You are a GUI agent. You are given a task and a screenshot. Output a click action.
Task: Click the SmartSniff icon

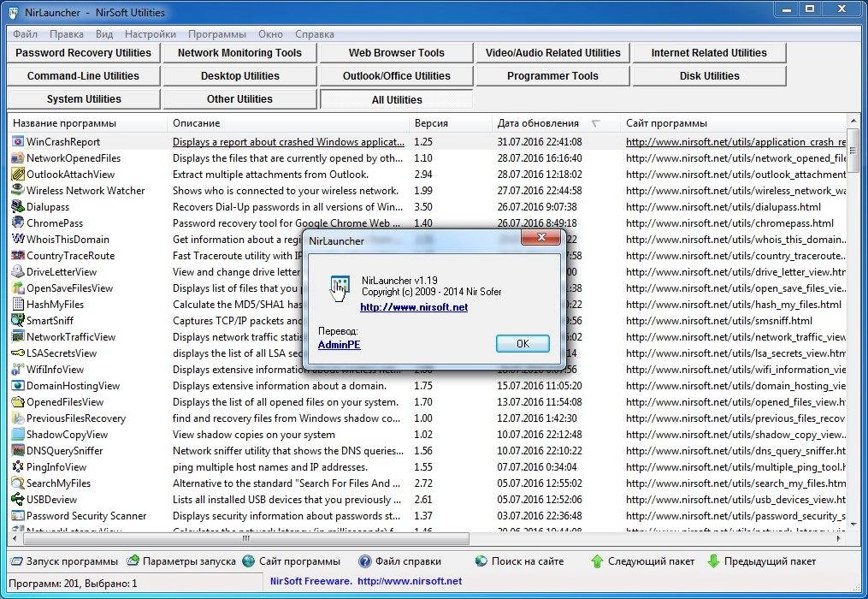pyautogui.click(x=18, y=320)
